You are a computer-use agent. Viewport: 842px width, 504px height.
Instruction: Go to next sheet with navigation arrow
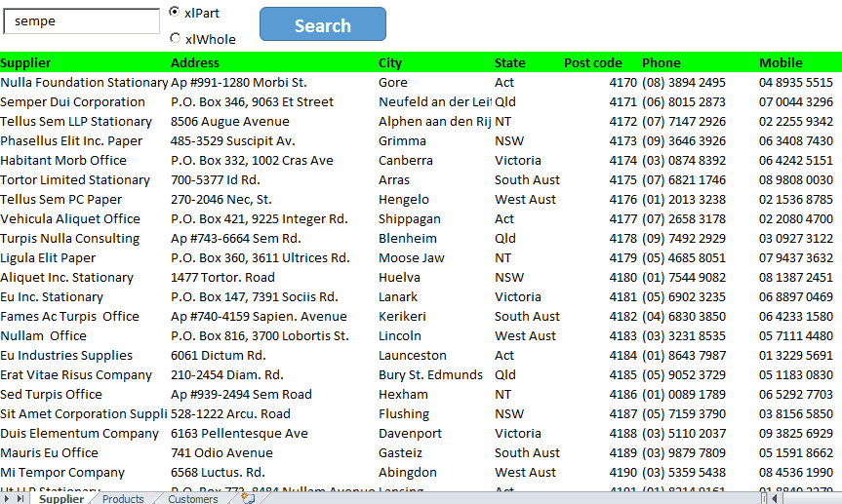point(7,498)
